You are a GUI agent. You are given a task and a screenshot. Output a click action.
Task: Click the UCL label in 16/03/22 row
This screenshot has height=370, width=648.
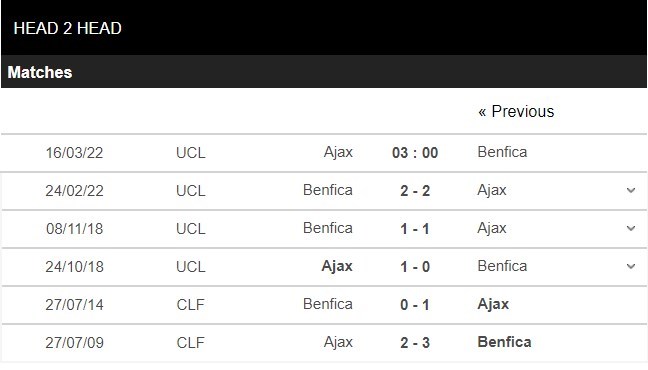coord(191,153)
